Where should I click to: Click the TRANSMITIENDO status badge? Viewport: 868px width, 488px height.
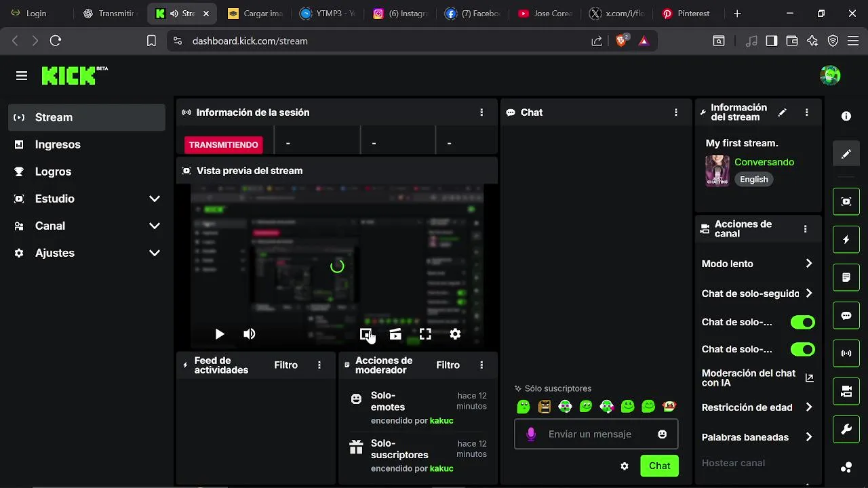coord(224,144)
